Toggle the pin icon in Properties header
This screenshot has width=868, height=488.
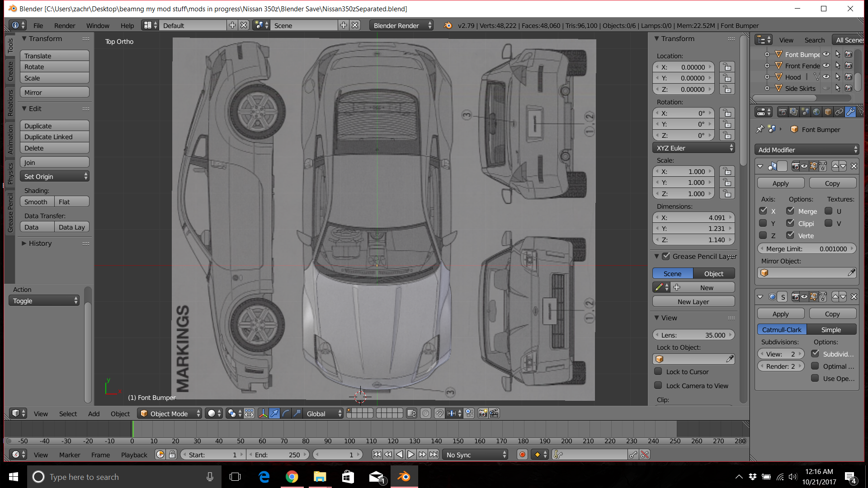(x=760, y=129)
